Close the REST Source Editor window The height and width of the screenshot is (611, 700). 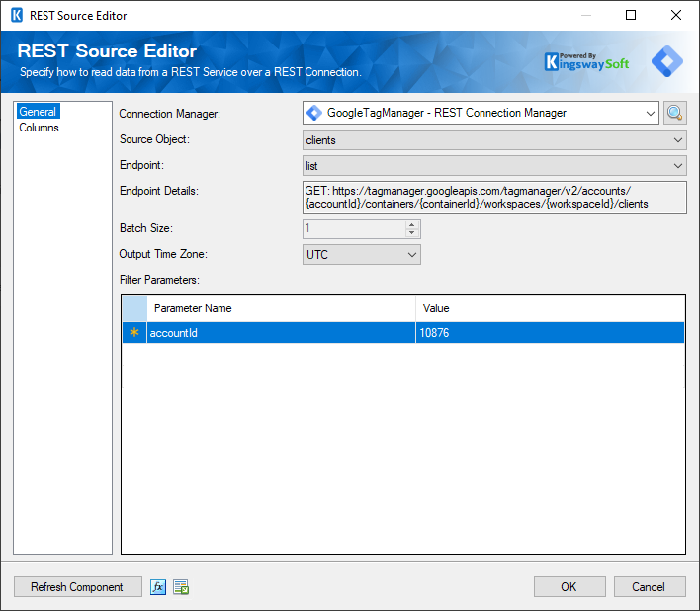click(676, 15)
